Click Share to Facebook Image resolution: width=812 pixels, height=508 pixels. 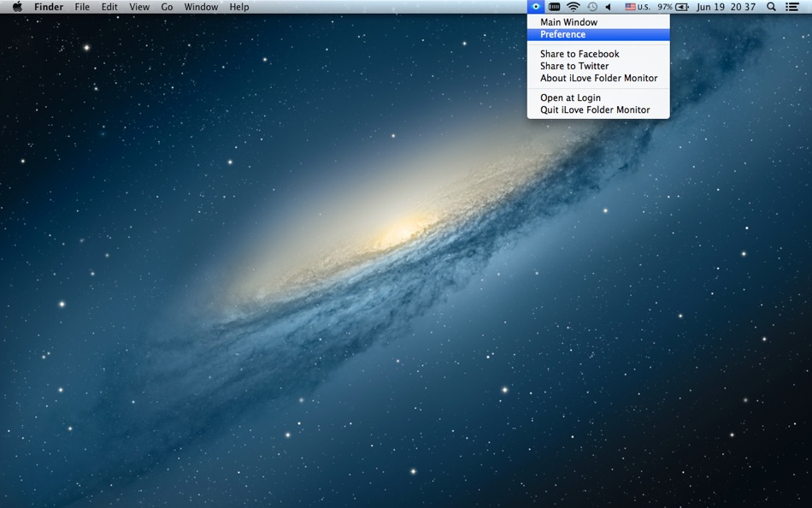pyautogui.click(x=580, y=54)
